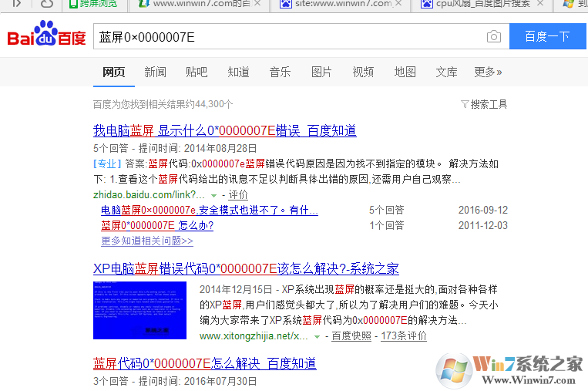Open the 地图 search tab
Viewport: 588px width, 391px height.
click(x=405, y=72)
